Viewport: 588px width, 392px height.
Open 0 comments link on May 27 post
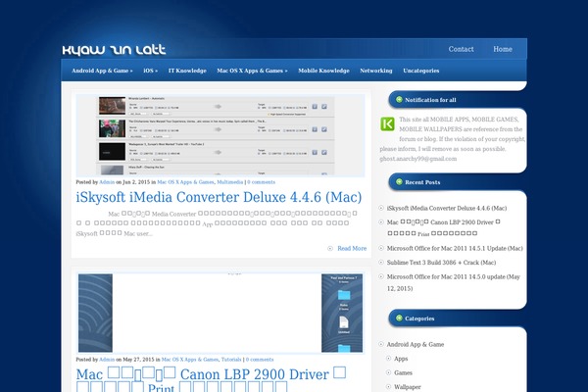(x=260, y=360)
